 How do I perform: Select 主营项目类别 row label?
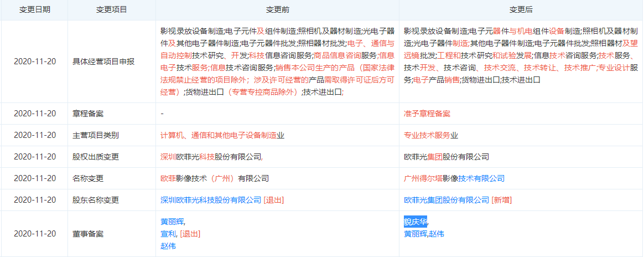95,135
